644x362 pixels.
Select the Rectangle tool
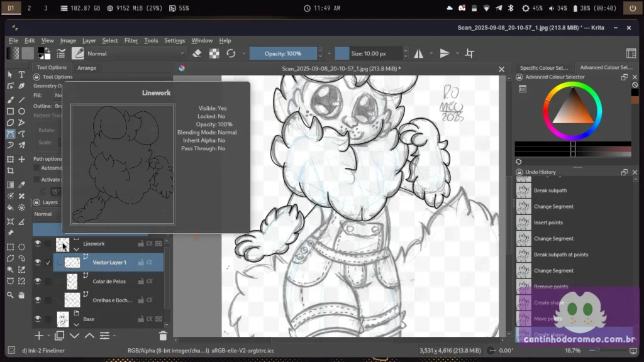10,111
